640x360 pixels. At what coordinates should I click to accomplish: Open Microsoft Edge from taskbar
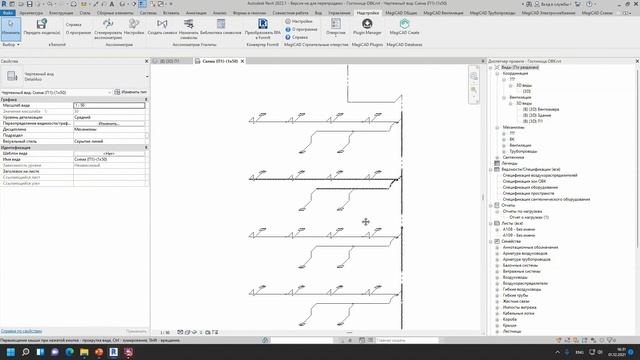(70, 352)
